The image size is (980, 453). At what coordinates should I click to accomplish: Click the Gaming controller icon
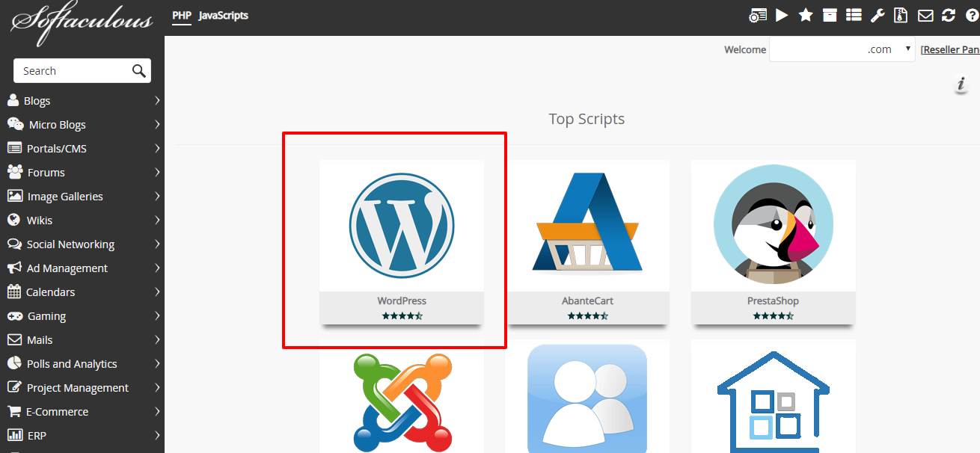(15, 315)
